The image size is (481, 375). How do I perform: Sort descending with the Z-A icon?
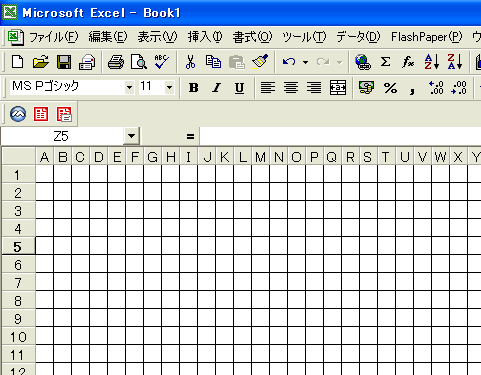pos(455,62)
